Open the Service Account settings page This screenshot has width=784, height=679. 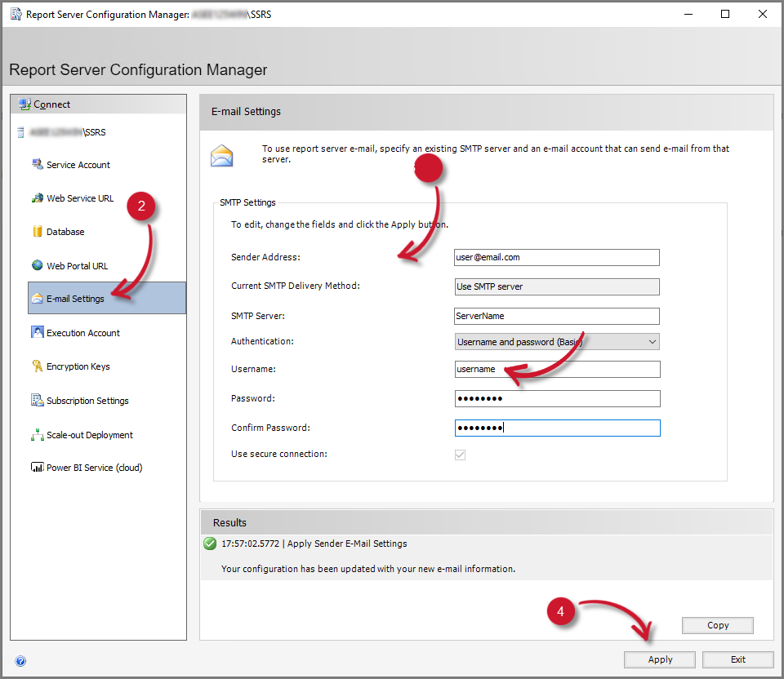click(x=78, y=164)
